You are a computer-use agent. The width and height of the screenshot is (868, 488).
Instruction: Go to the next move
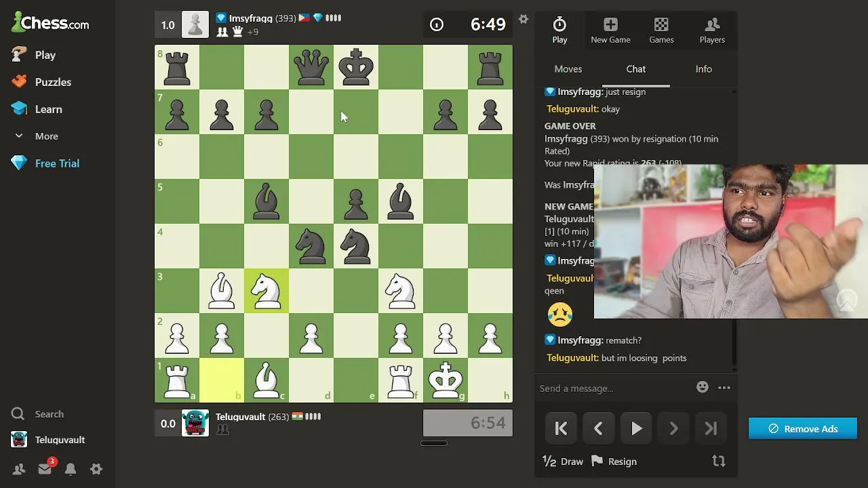(x=673, y=428)
